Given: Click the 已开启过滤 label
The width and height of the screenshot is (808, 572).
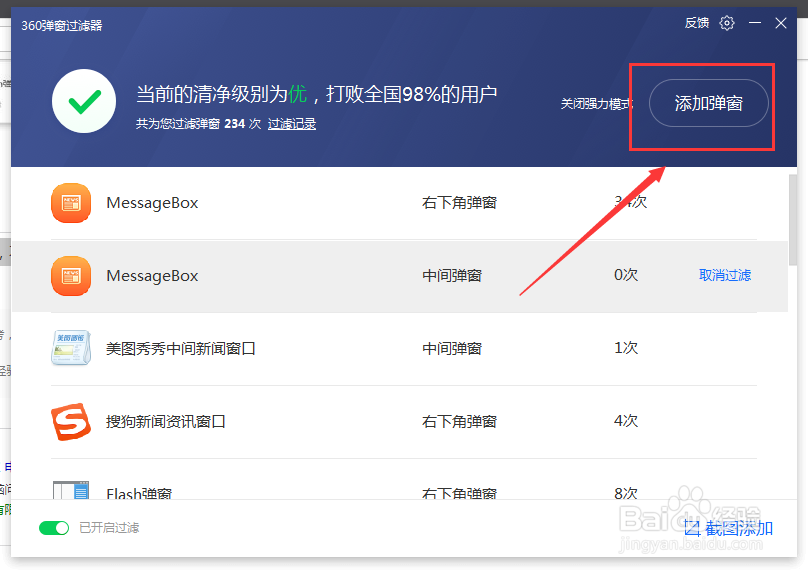Looking at the screenshot, I should (x=109, y=528).
